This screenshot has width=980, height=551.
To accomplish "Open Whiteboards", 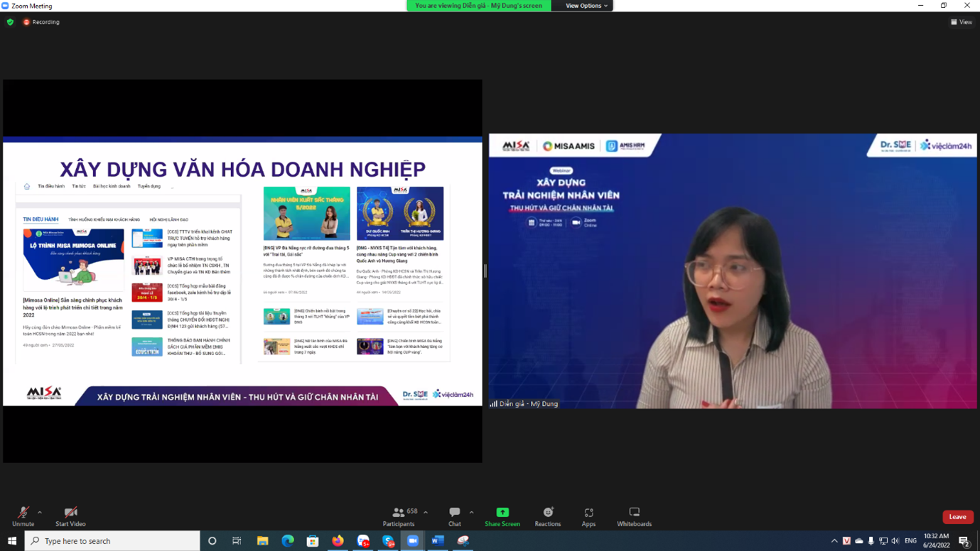I will click(634, 516).
